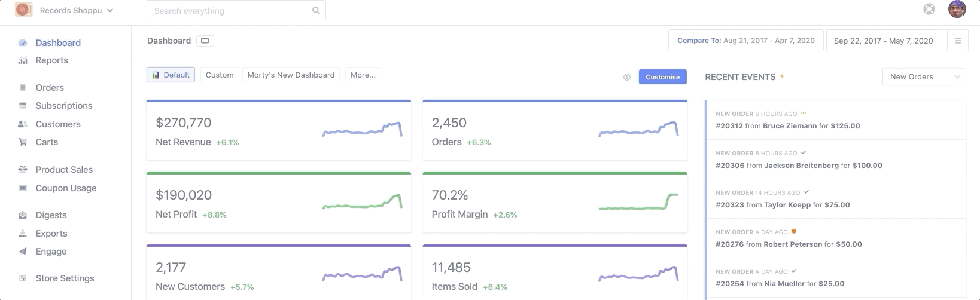Click the Reports bar chart icon
Viewport: 980px width, 300px height.
(x=23, y=60)
